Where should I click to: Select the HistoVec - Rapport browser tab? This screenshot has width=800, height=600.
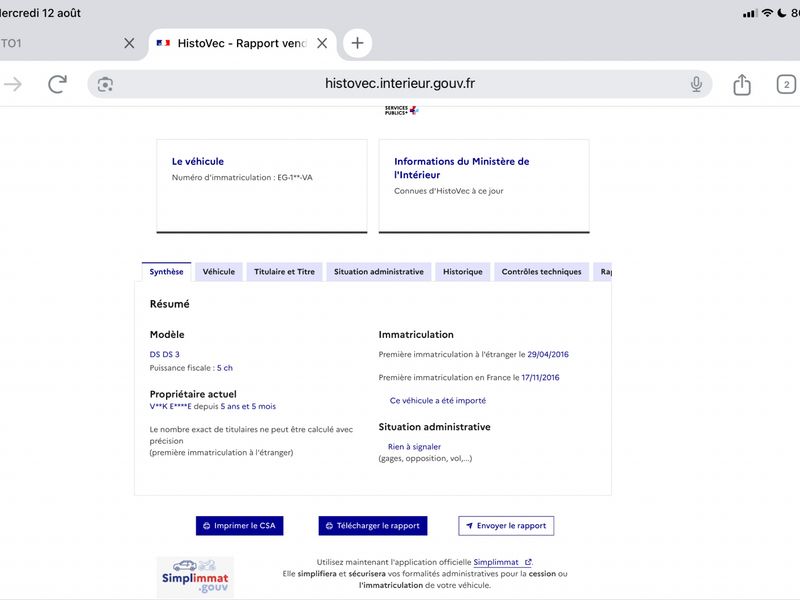[242, 43]
